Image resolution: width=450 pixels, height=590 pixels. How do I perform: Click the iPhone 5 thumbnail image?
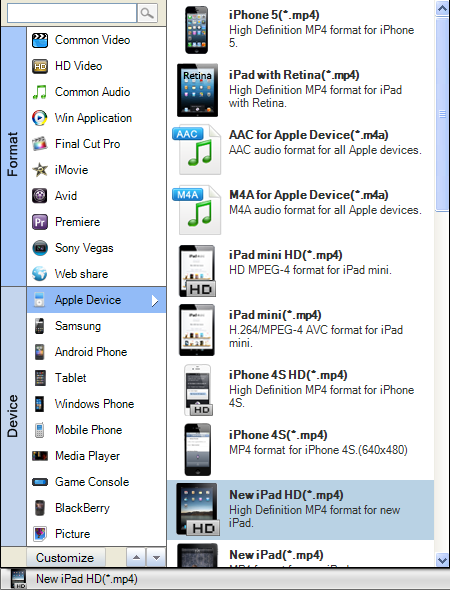(x=196, y=30)
